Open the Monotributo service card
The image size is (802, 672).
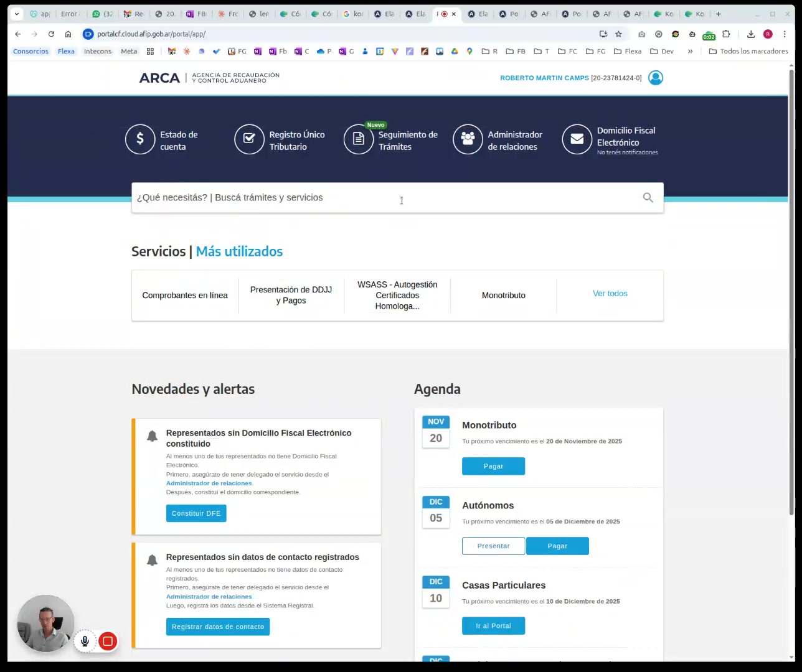504,296
